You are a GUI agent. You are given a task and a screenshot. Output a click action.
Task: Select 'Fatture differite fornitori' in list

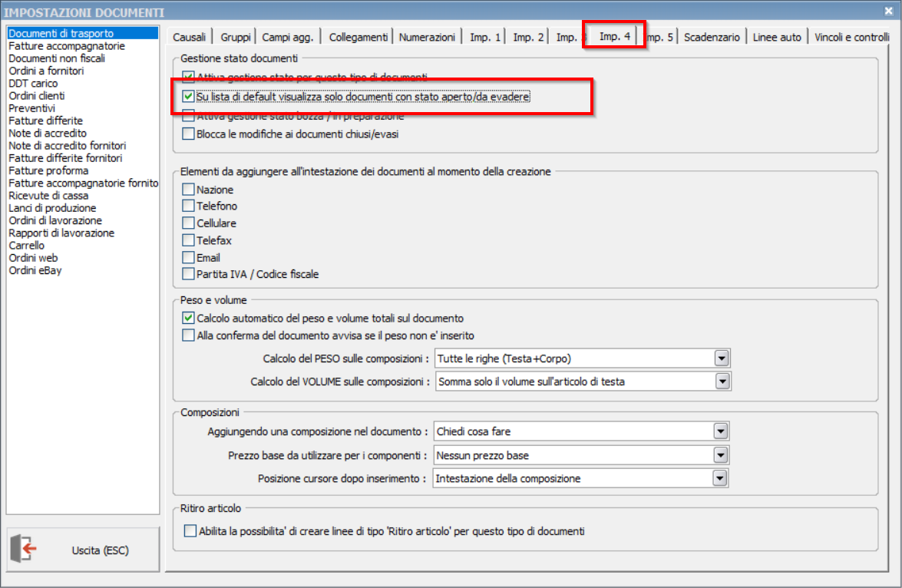coord(82,158)
